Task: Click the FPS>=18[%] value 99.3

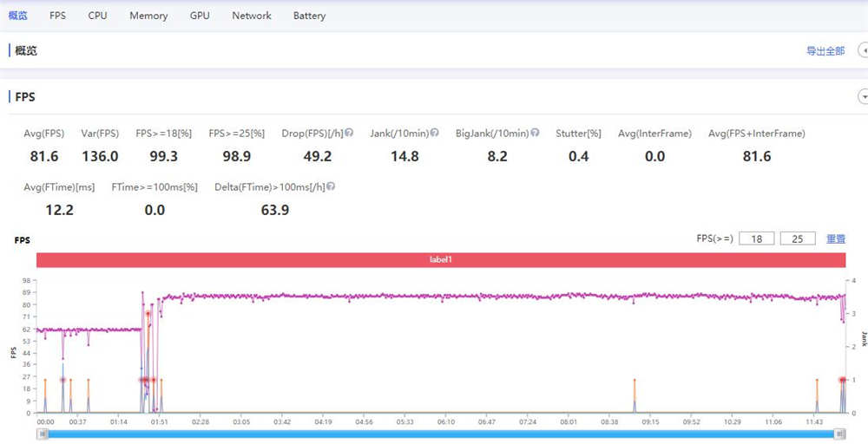Action: [x=164, y=156]
